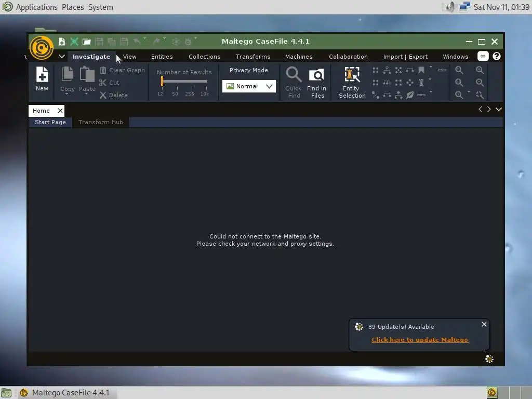Open the Import | Export ribbon tab
The image size is (532, 399).
405,57
